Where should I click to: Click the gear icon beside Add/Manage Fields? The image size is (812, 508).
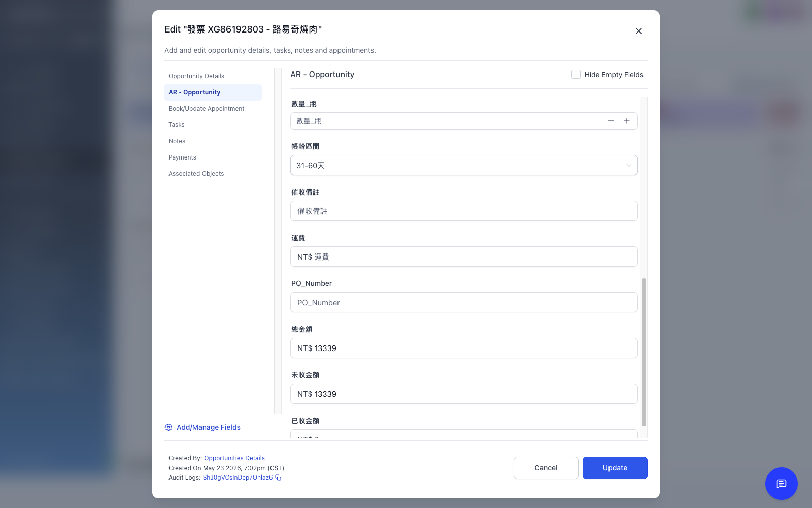click(x=168, y=427)
